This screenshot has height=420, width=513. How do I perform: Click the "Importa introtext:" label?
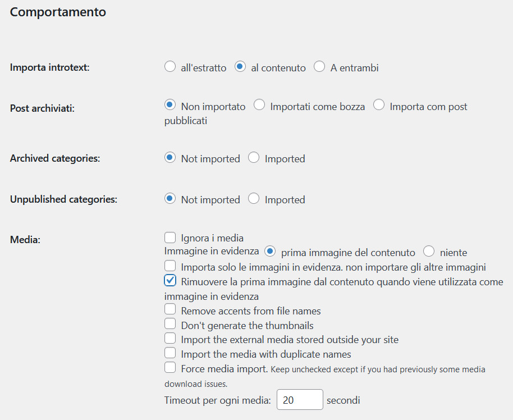click(x=50, y=67)
